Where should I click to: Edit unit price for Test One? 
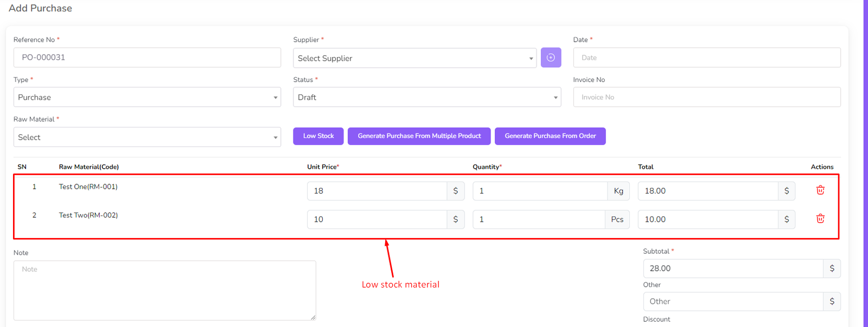[377, 191]
